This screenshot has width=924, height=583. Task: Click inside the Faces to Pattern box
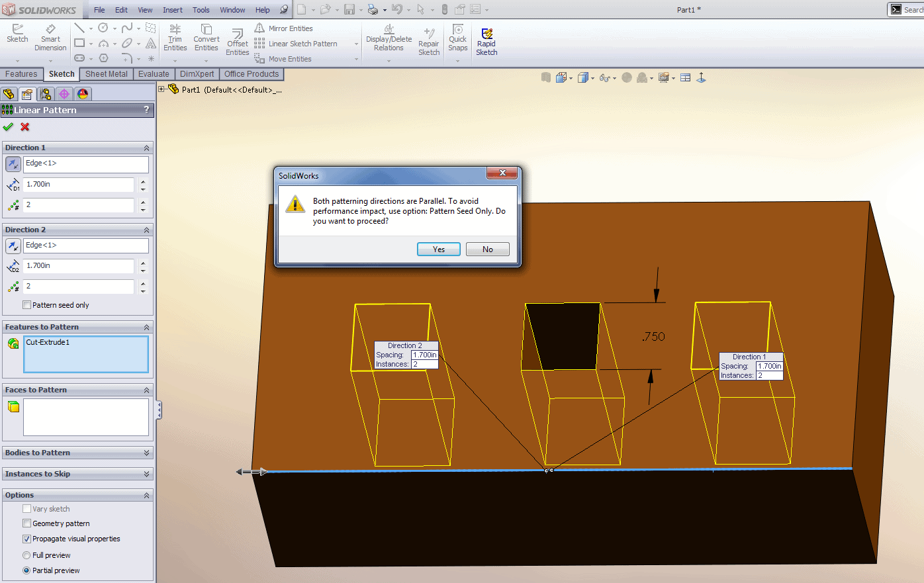85,417
